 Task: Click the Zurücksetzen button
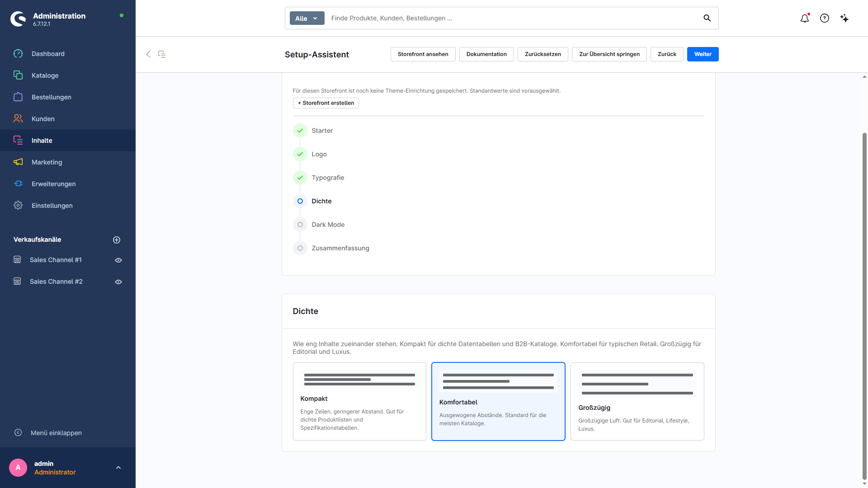(x=543, y=54)
